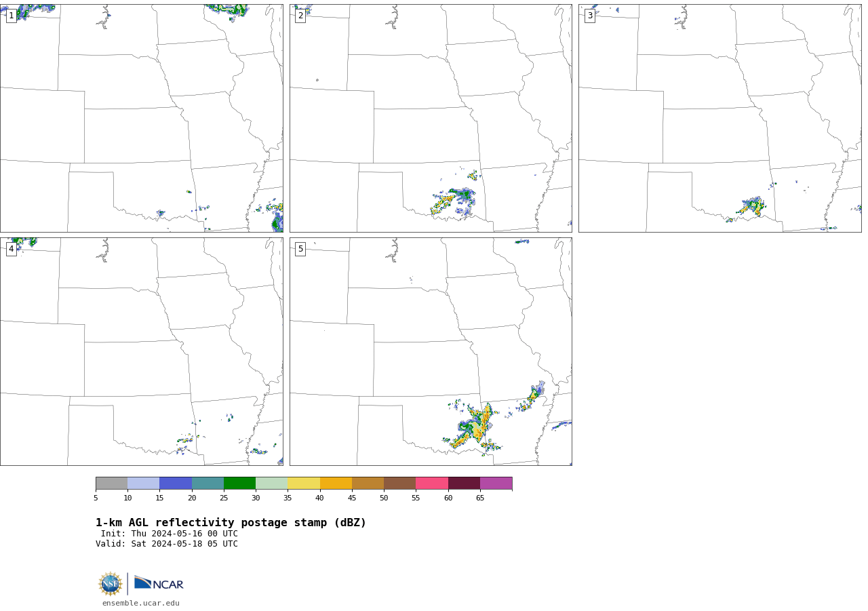Select the pale green 30-35 dBZ swatch
Image resolution: width=868 pixels, height=611 pixels.
point(272,484)
